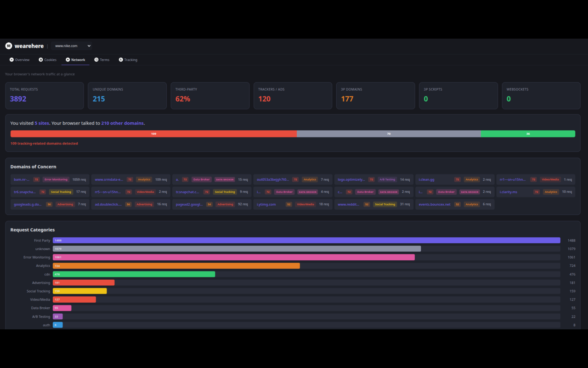Click the First Party purple bar
Image resolution: width=588 pixels, height=368 pixels.
(x=306, y=240)
